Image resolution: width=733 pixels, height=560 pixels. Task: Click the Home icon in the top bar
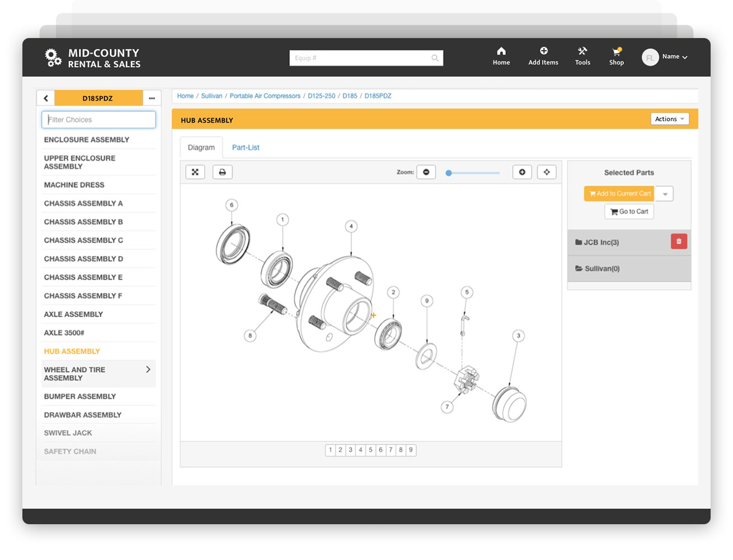click(x=501, y=55)
